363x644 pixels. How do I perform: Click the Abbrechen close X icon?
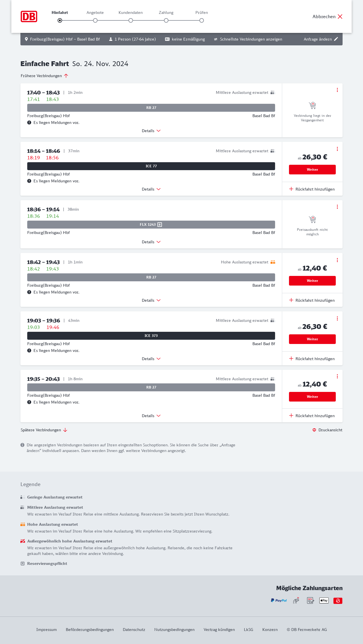(x=340, y=16)
